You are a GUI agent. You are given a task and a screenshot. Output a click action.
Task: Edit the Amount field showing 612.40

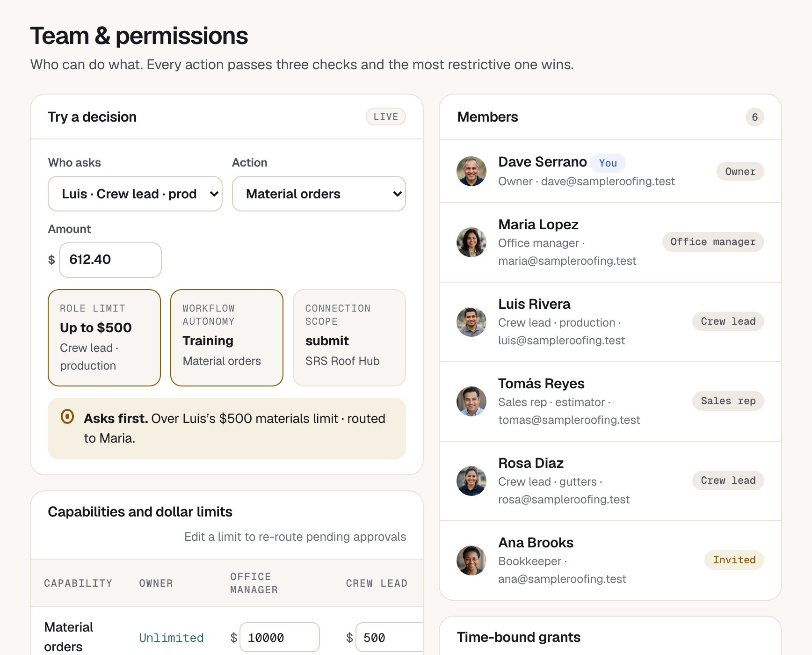click(110, 260)
